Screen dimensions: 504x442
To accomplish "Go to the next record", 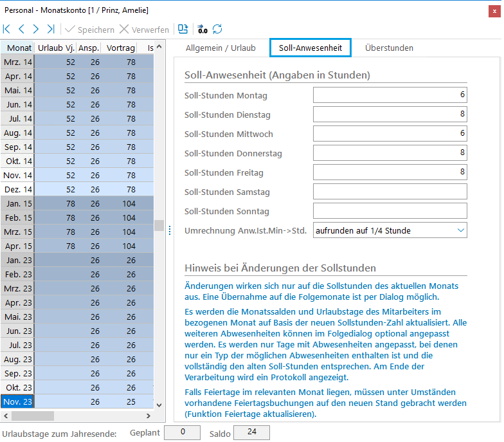I will pyautogui.click(x=36, y=29).
